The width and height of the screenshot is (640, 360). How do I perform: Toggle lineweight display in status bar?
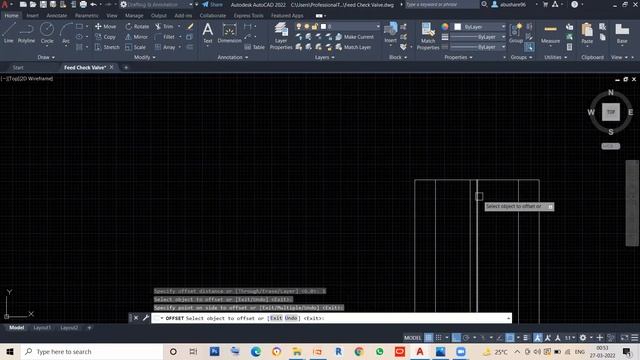(x=526, y=338)
